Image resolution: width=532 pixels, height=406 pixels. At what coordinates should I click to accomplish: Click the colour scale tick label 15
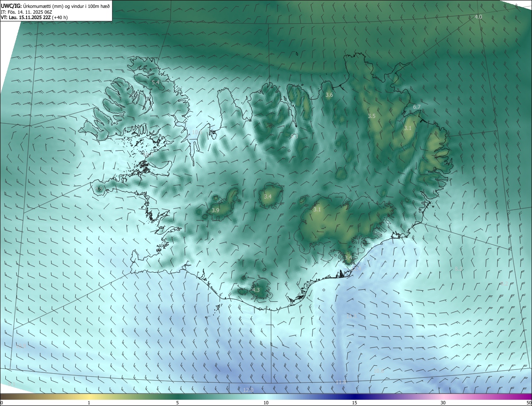[x=355, y=403]
